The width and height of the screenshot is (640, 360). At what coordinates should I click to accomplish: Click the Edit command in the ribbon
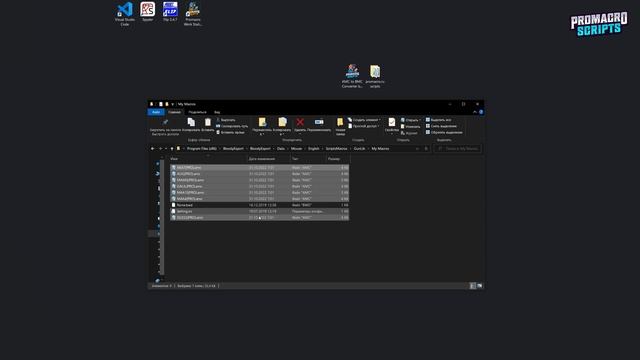(x=411, y=127)
